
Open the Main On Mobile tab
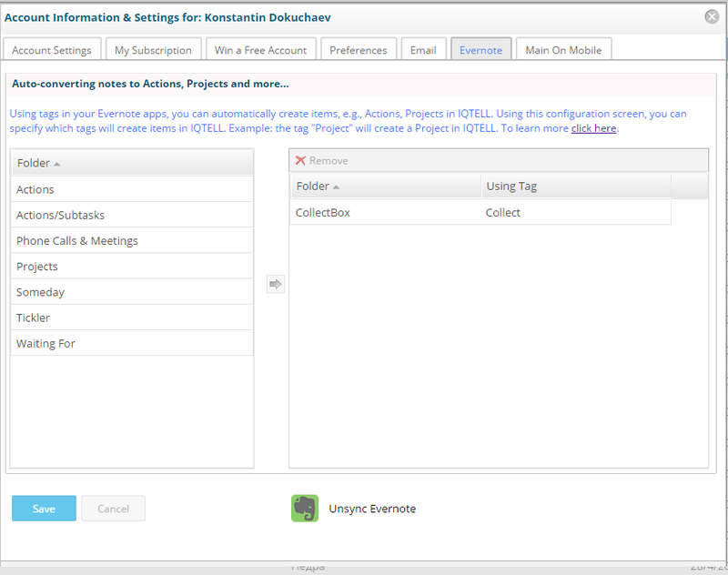(563, 50)
